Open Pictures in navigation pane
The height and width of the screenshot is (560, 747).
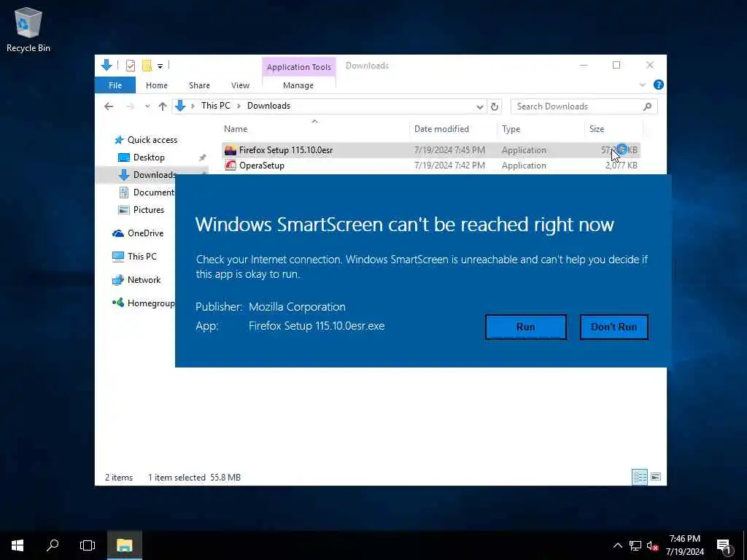[141, 210]
